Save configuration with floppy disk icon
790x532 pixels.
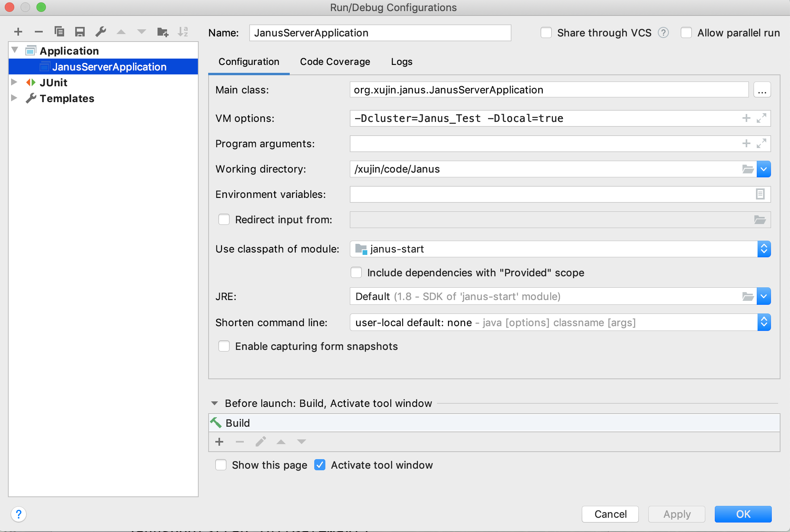80,32
